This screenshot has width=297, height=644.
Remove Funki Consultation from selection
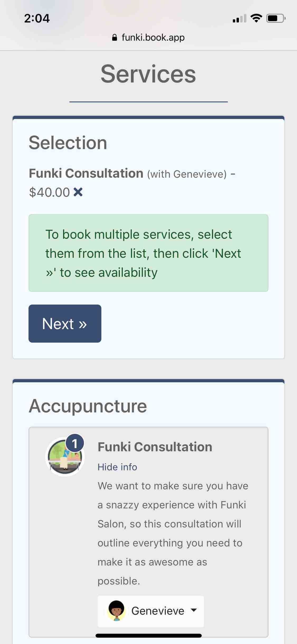[78, 192]
